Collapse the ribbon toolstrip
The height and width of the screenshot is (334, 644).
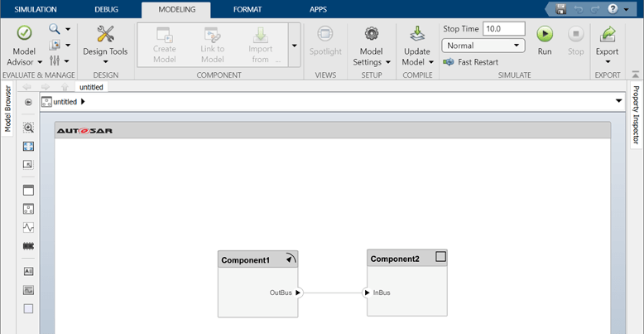click(x=636, y=75)
